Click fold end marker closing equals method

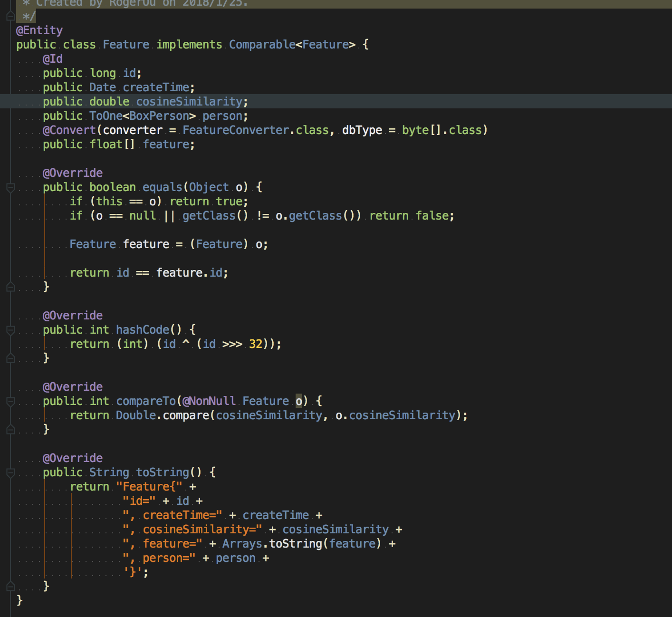(10, 287)
